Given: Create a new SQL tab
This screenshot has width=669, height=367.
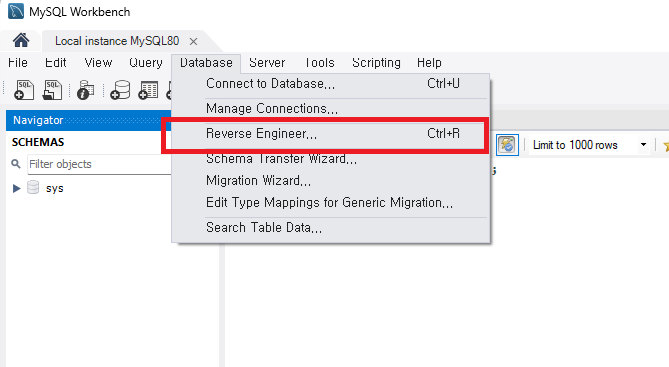Looking at the screenshot, I should tap(24, 90).
